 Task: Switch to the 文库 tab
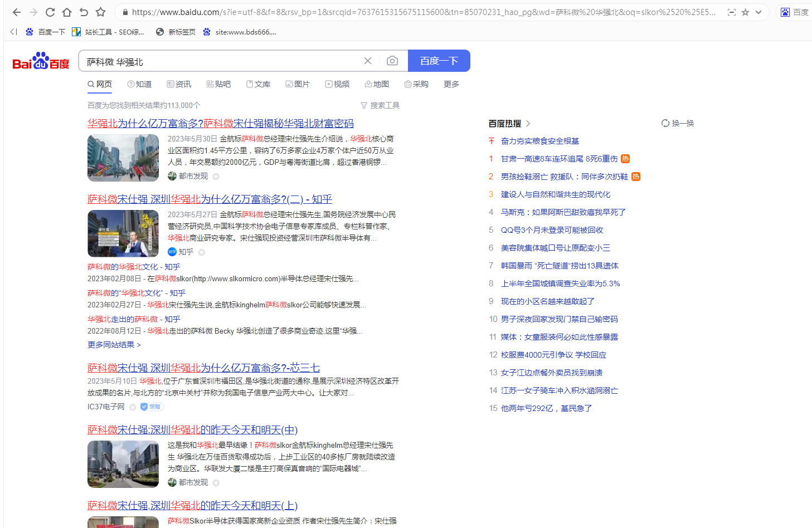(x=258, y=84)
